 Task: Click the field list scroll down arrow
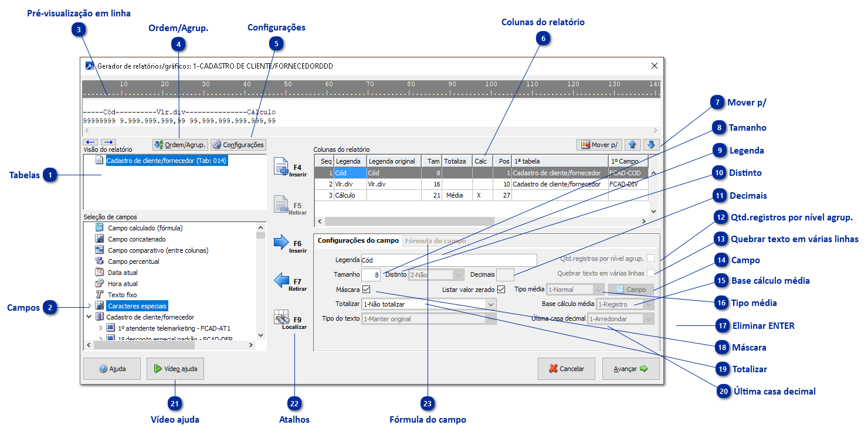pos(261,335)
